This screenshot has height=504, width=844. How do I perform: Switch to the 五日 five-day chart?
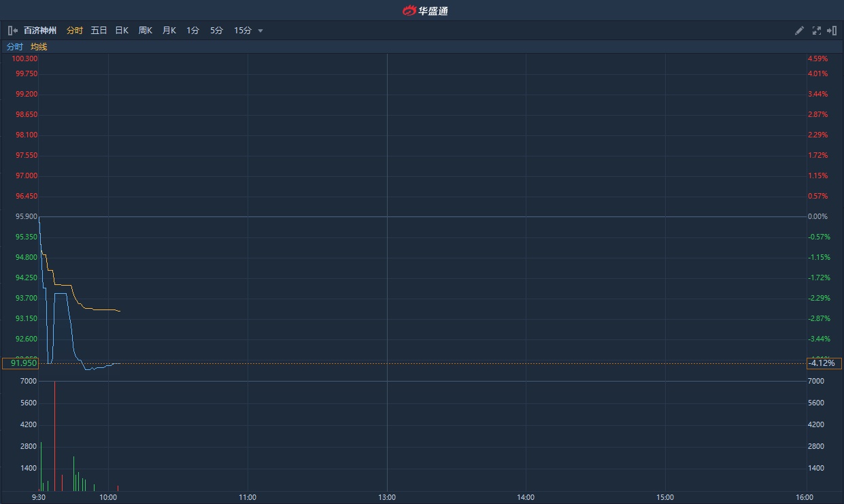point(99,31)
